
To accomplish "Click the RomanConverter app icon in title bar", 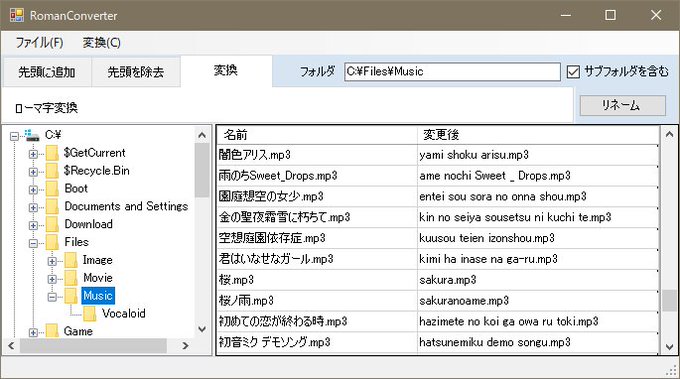I will click(x=16, y=15).
